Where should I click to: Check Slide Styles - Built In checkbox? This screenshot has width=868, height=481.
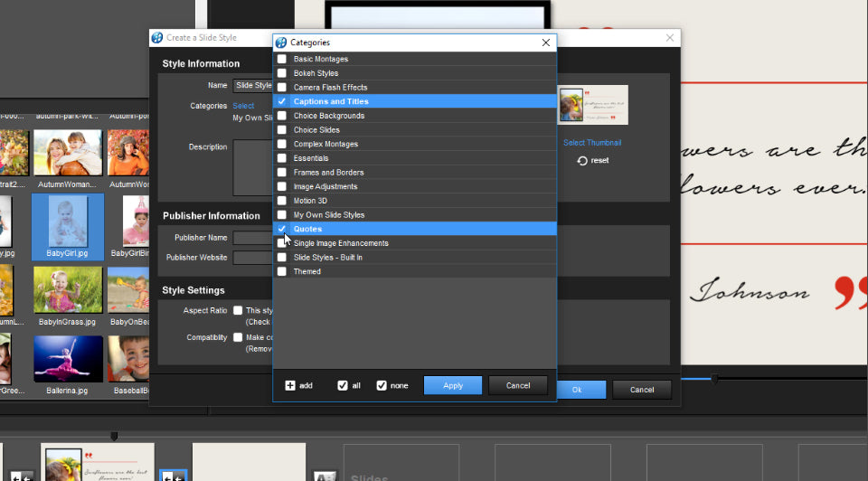pos(282,258)
